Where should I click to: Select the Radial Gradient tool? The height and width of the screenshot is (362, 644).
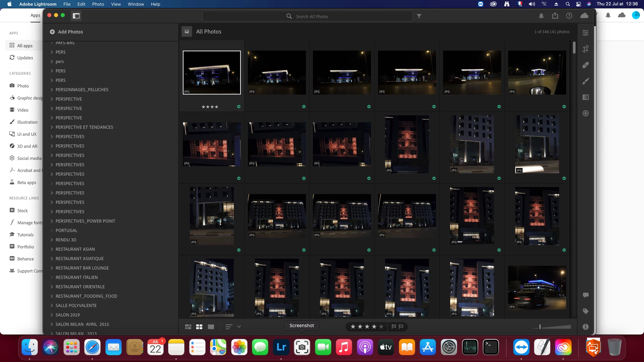[585, 113]
